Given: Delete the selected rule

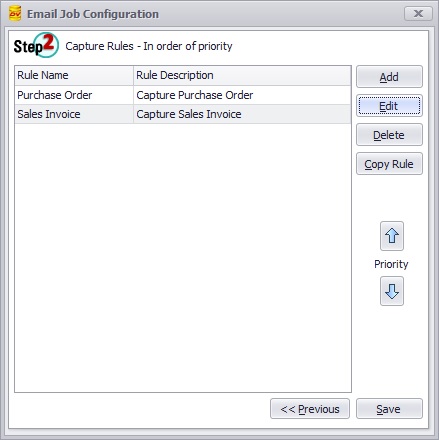Looking at the screenshot, I should coord(389,135).
